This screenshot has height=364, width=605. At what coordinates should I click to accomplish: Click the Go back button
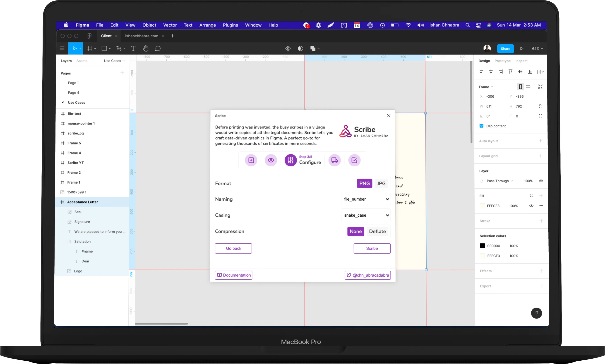click(233, 248)
